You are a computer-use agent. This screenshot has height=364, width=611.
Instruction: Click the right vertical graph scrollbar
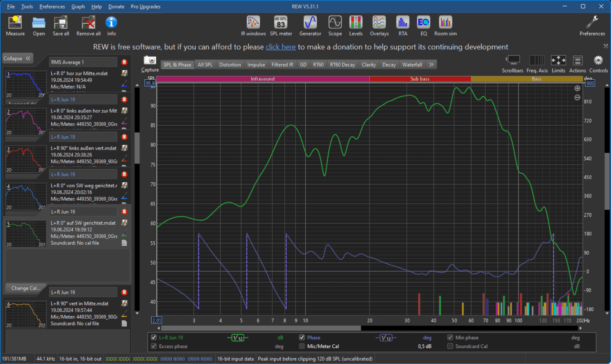[x=607, y=181]
